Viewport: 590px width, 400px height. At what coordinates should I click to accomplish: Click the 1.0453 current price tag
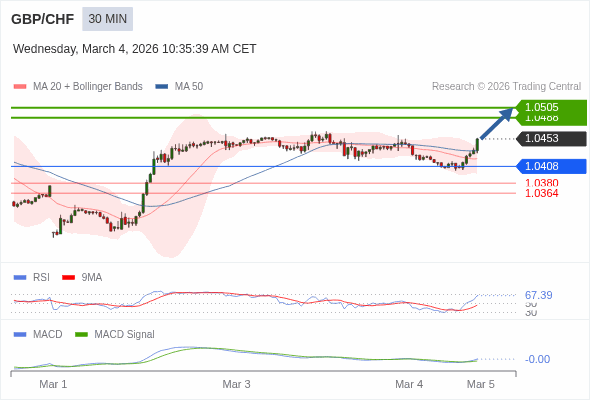click(x=551, y=138)
